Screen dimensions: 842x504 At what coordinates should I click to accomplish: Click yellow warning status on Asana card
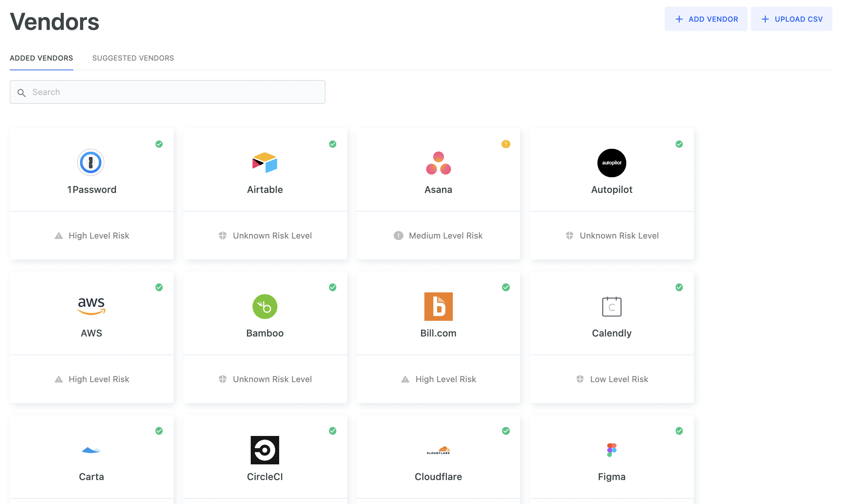tap(506, 144)
